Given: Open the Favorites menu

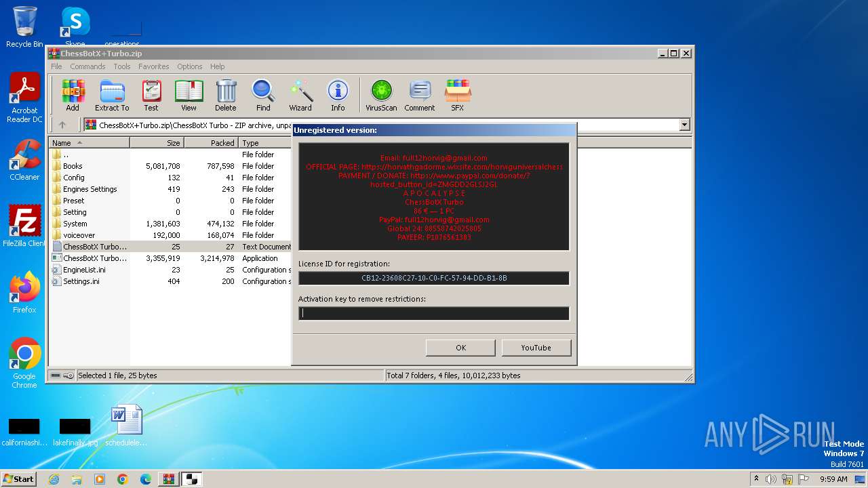Looking at the screenshot, I should 154,66.
